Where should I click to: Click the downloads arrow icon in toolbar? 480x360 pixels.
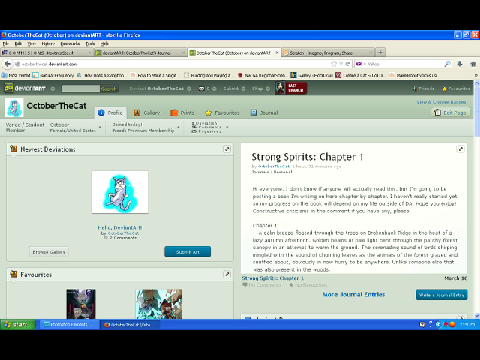[460, 64]
